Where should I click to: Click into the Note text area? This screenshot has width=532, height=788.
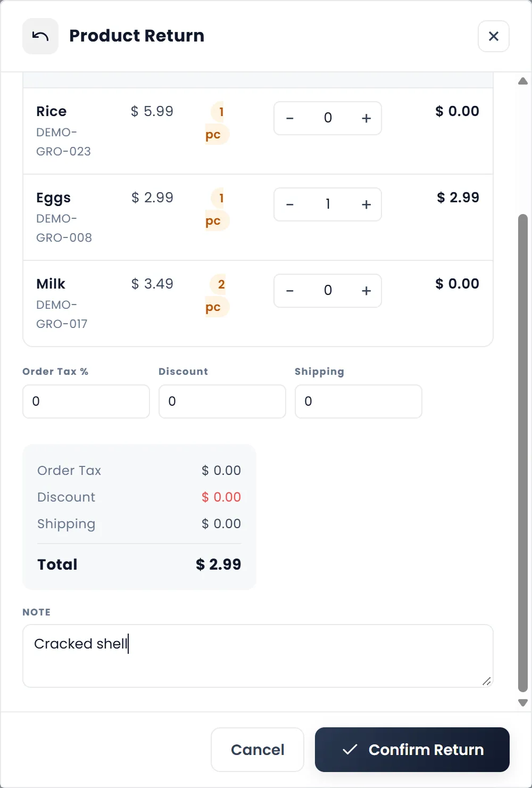point(258,656)
